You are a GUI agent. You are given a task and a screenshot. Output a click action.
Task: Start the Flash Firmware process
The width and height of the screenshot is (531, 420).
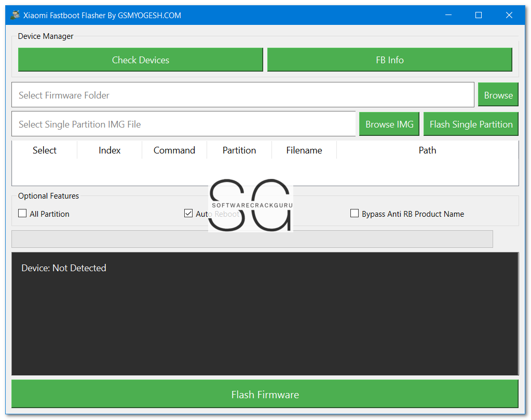[x=265, y=394]
